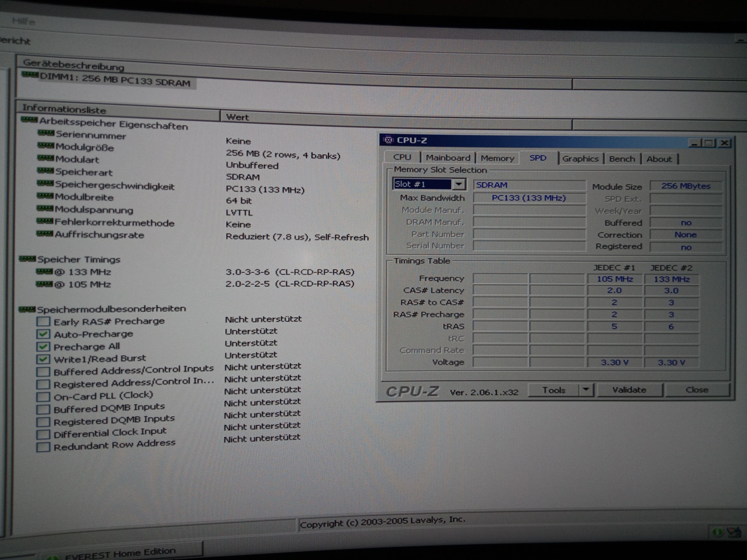The width and height of the screenshot is (747, 560).
Task: Click the Seriennummer row icon
Action: click(x=46, y=133)
